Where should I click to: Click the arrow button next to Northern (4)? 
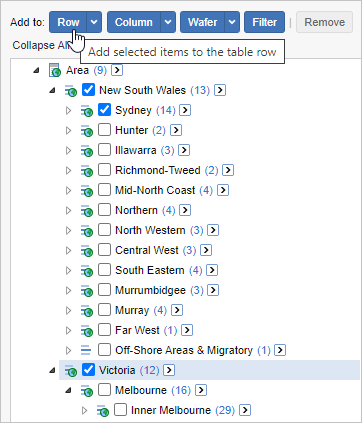(185, 210)
